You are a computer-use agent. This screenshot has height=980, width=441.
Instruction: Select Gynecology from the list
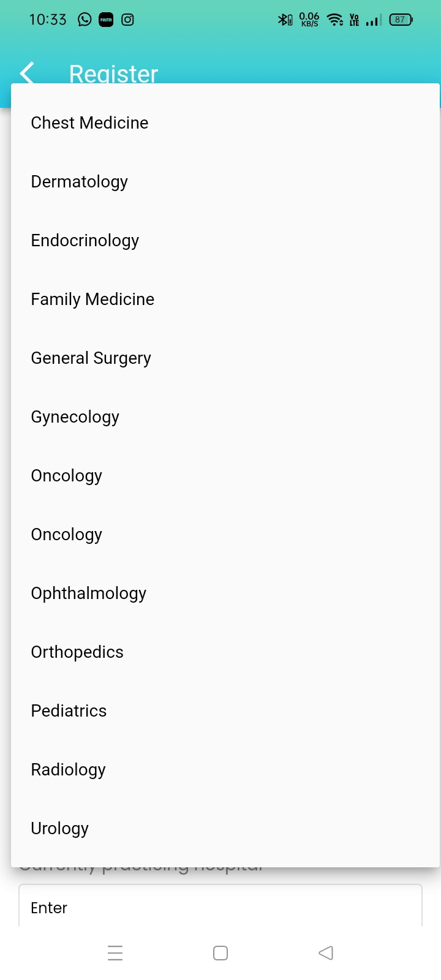pyautogui.click(x=75, y=417)
